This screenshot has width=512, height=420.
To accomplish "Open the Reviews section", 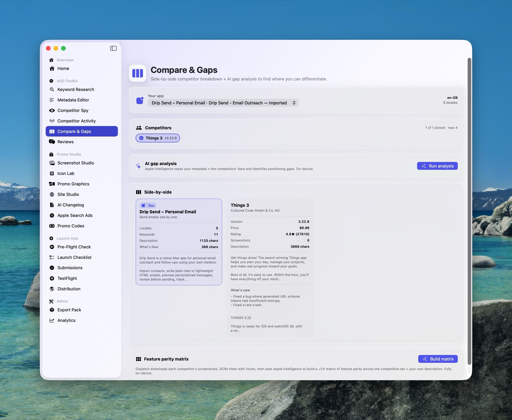I will [x=82, y=142].
